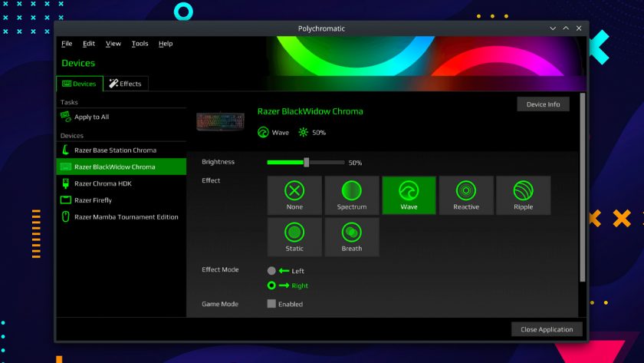The image size is (644, 363).
Task: Select Razer Base Station Chroma device
Action: coord(121,150)
